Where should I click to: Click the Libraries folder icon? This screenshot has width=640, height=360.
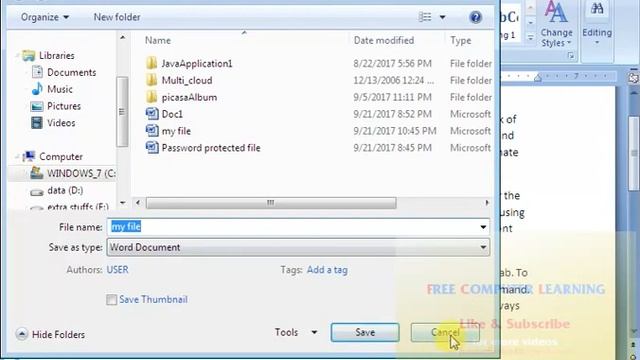[x=29, y=56]
